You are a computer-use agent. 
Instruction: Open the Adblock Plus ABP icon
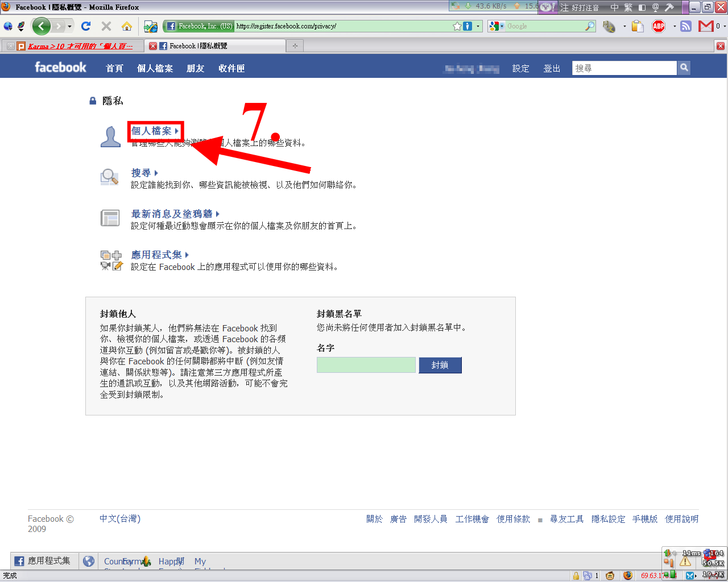tap(659, 26)
